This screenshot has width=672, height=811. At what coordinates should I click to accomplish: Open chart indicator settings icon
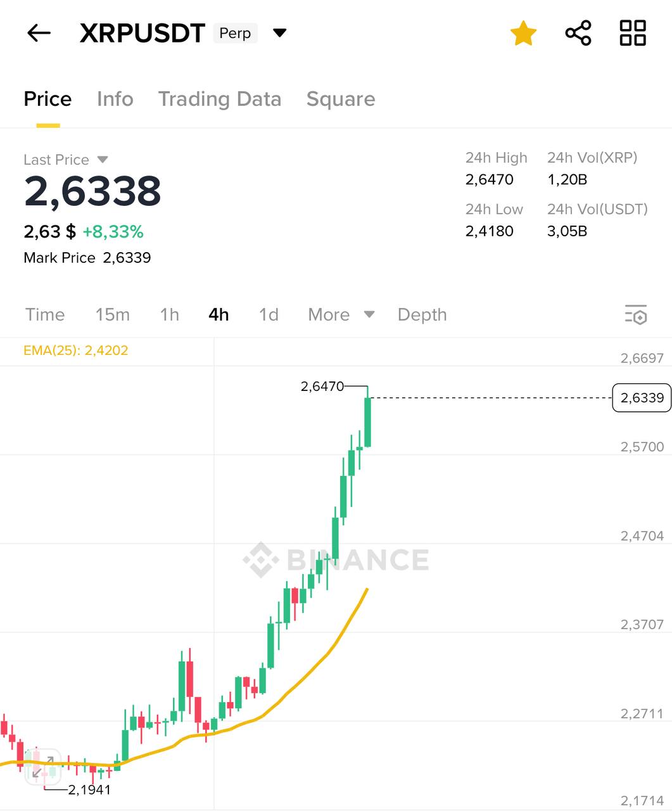(x=635, y=314)
